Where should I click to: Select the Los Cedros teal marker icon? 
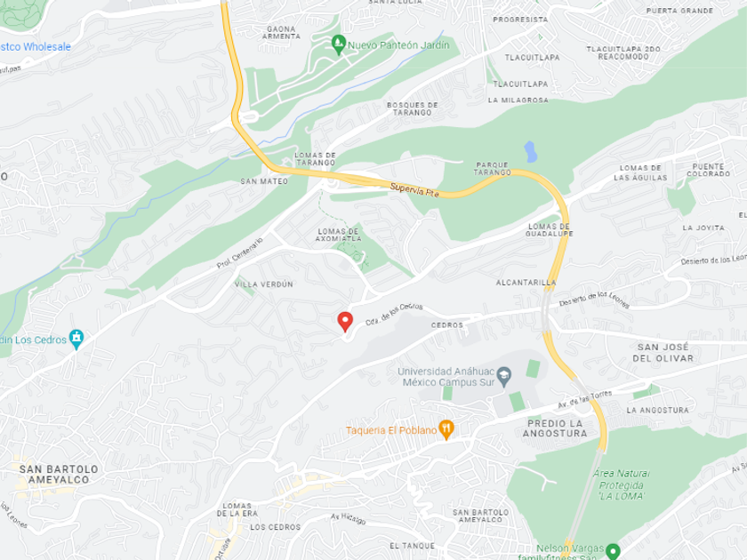pos(76,340)
